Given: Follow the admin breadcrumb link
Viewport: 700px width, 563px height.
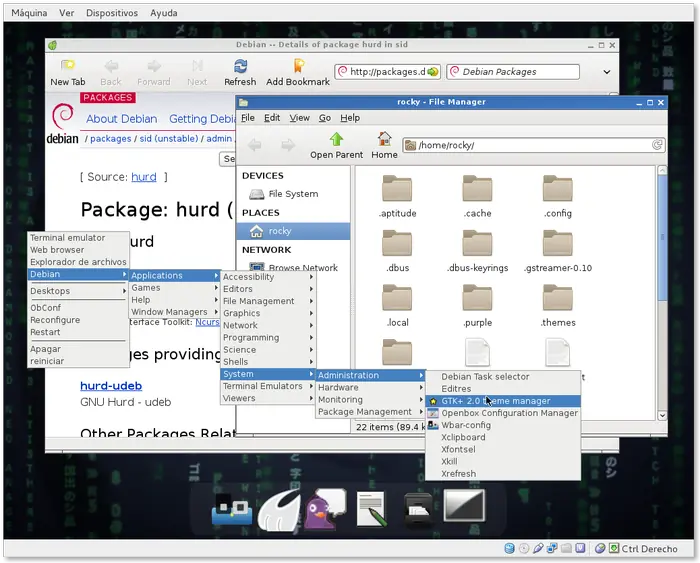Looking at the screenshot, I should coord(219,138).
